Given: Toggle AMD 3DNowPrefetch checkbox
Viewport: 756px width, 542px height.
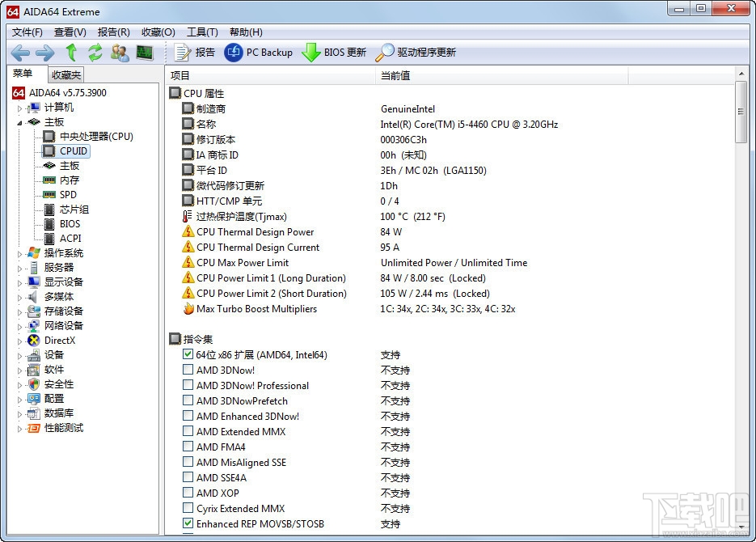Looking at the screenshot, I should point(188,400).
